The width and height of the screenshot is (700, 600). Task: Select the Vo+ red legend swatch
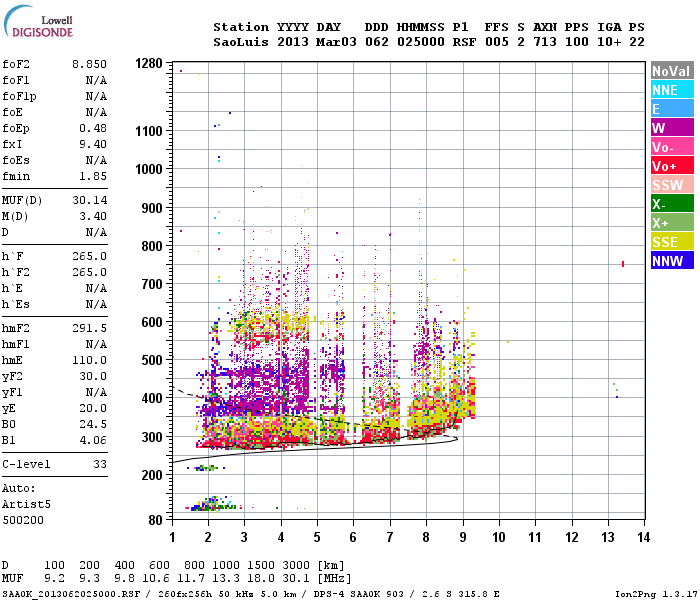point(672,166)
